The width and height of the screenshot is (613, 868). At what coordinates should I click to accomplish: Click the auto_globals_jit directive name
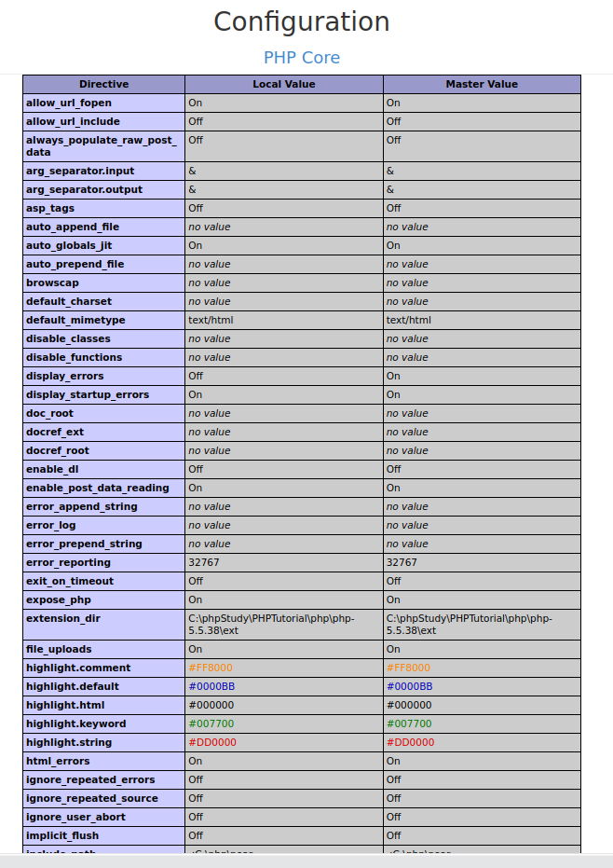(x=69, y=246)
